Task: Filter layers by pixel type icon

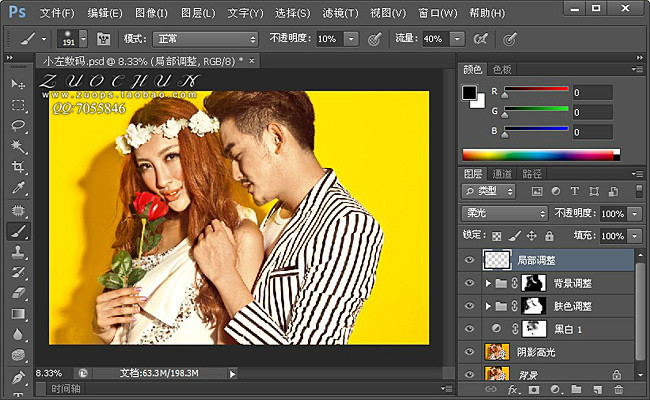Action: [537, 191]
